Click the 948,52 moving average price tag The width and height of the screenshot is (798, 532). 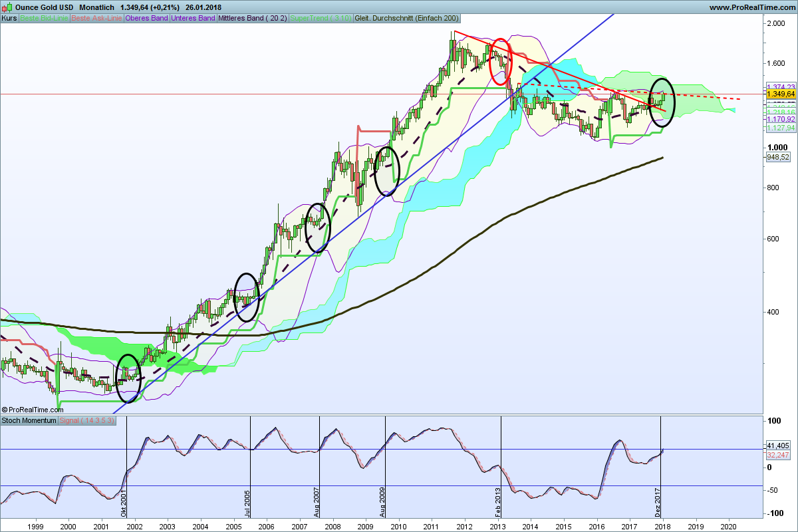(779, 157)
